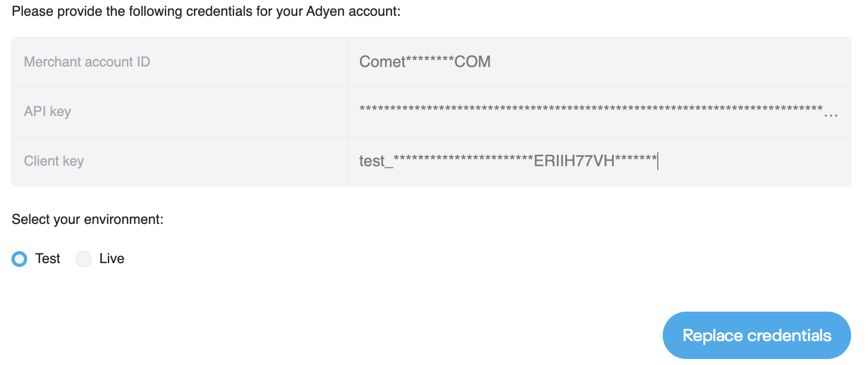This screenshot has width=868, height=365.
Task: Click the 'Select your environment:' heading
Action: 88,220
